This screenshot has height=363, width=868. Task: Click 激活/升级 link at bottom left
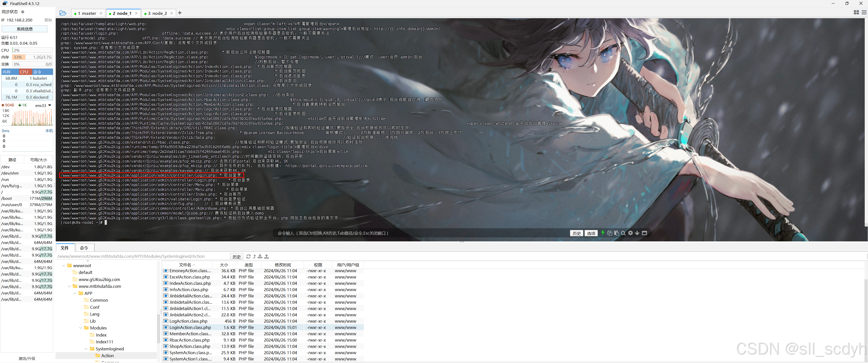[x=27, y=359]
